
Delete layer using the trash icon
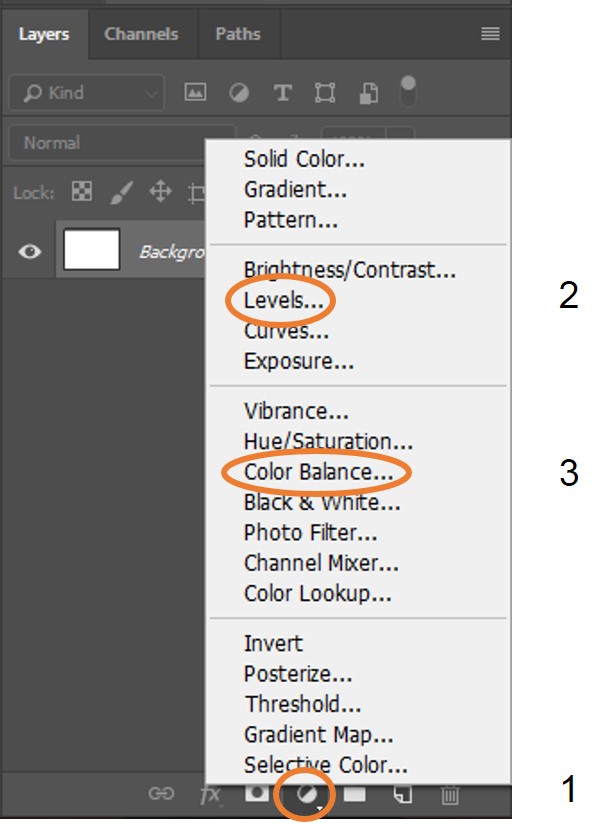[451, 793]
